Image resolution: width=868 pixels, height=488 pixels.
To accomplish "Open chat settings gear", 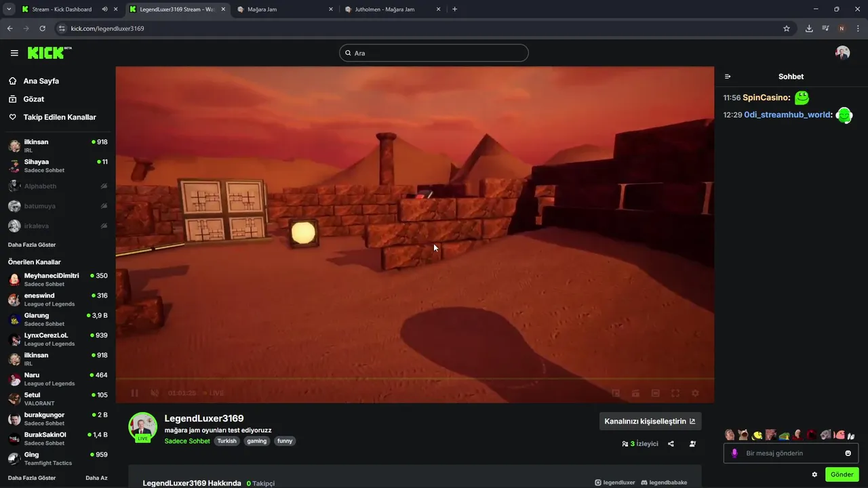I will [x=814, y=474].
